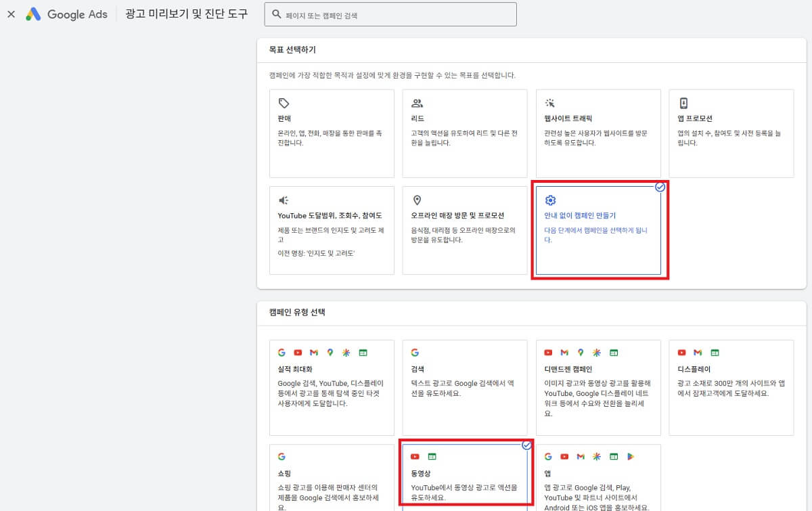
Task: Click the Discover asterisk icon in the 앱 card
Action: (597, 457)
